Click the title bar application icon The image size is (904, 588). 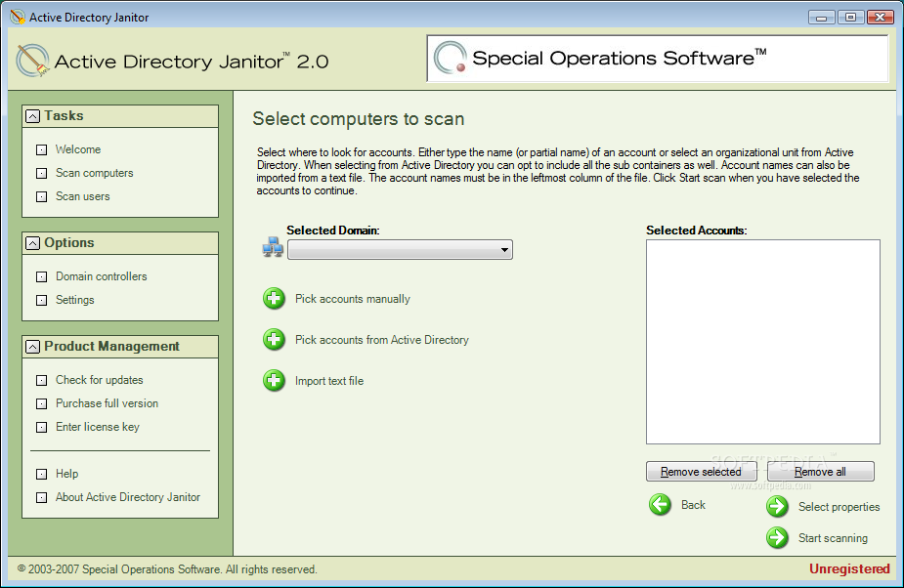pos(18,17)
